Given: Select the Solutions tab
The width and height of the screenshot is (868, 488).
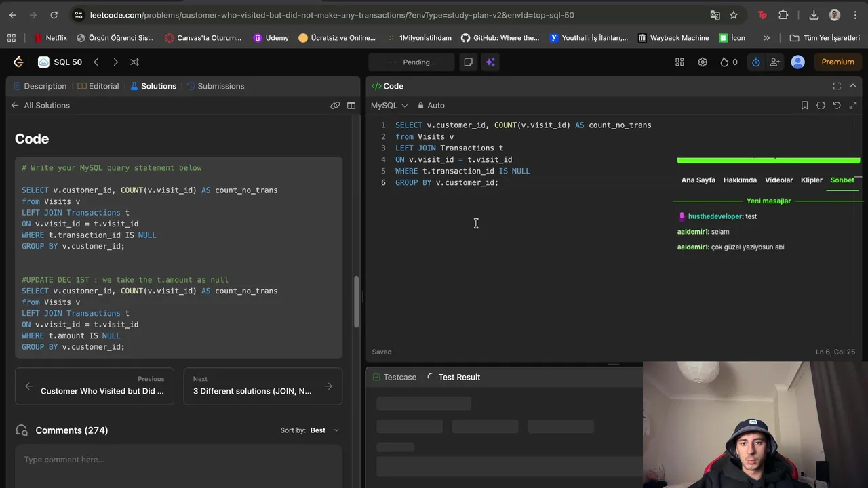Looking at the screenshot, I should (153, 86).
